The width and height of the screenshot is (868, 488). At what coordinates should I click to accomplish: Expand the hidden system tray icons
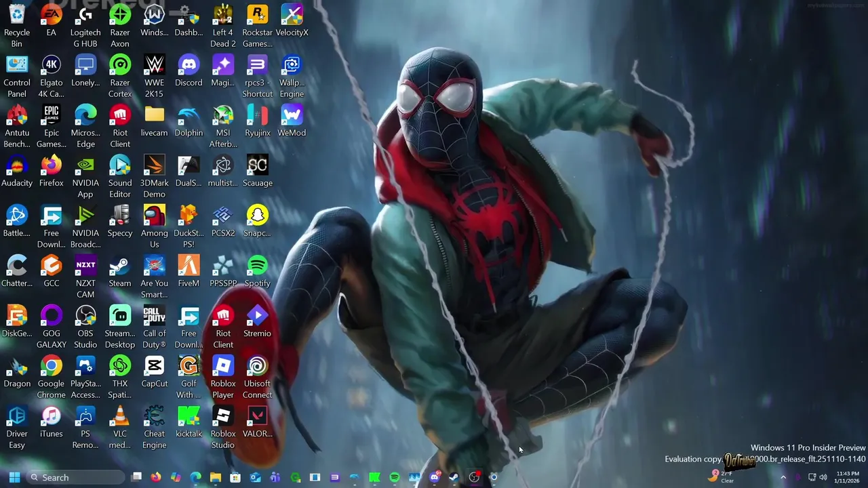[x=783, y=477]
